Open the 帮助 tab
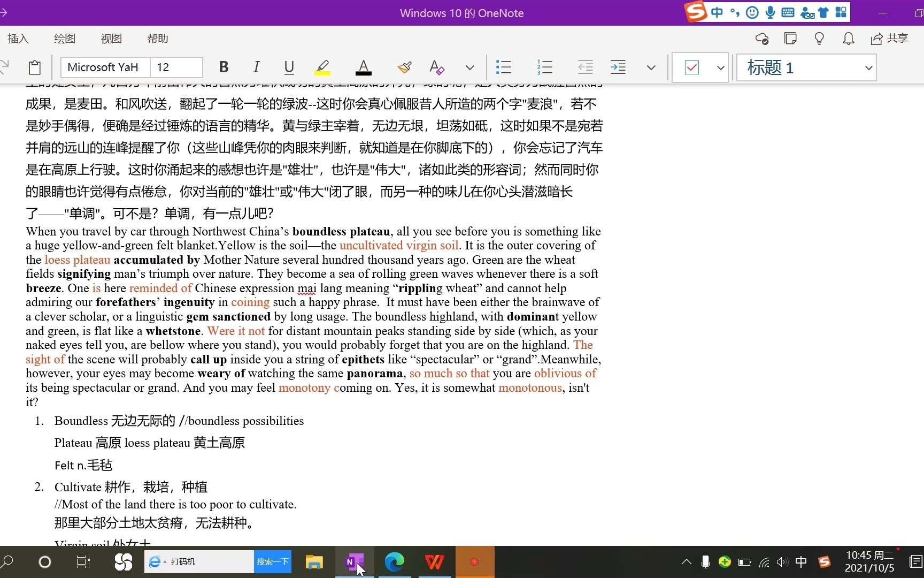924x578 pixels. 158,39
